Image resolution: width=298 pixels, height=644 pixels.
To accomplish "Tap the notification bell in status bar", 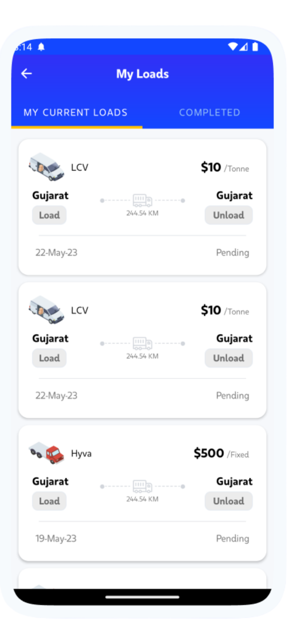I will (41, 47).
